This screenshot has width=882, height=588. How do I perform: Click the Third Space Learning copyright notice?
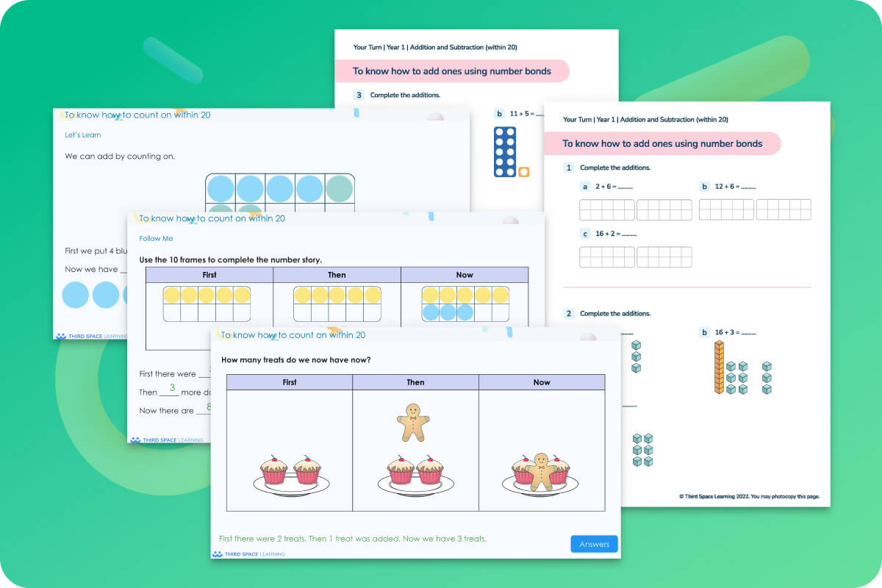coord(749,496)
